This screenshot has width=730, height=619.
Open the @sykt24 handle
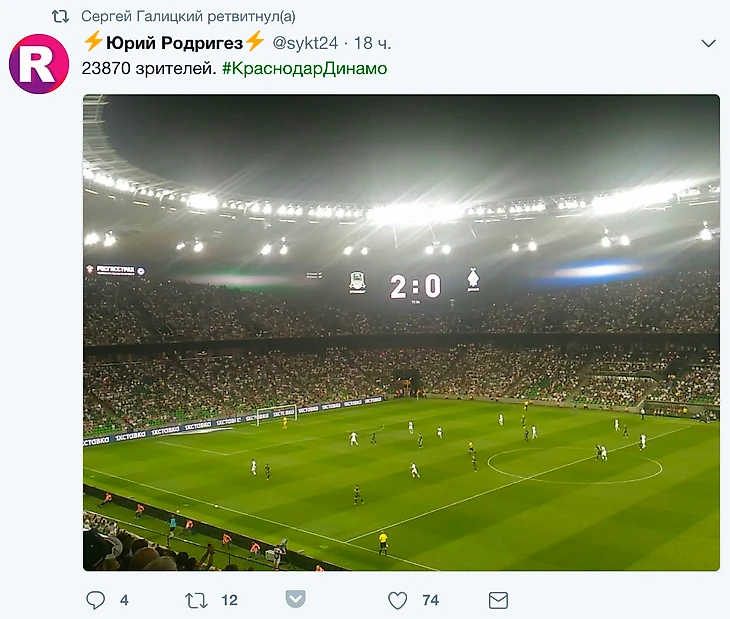pyautogui.click(x=304, y=43)
